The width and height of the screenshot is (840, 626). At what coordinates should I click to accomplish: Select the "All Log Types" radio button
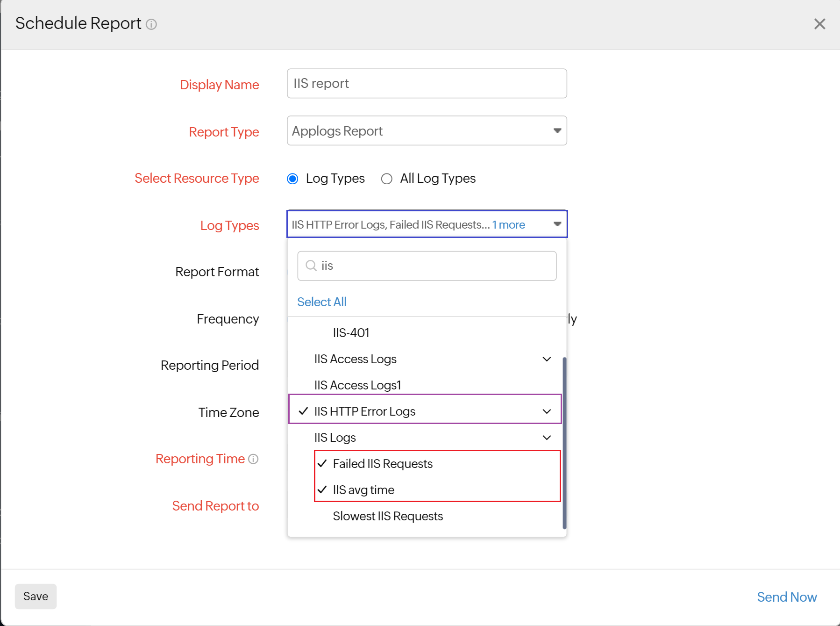pyautogui.click(x=386, y=179)
